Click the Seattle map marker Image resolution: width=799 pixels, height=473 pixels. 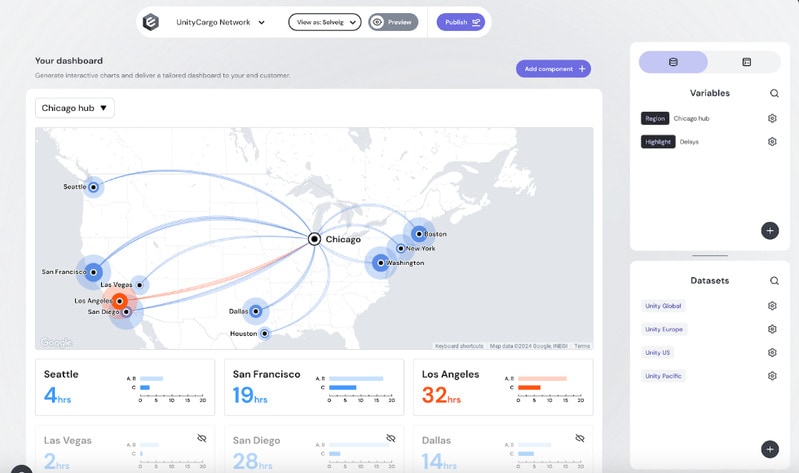tap(93, 187)
